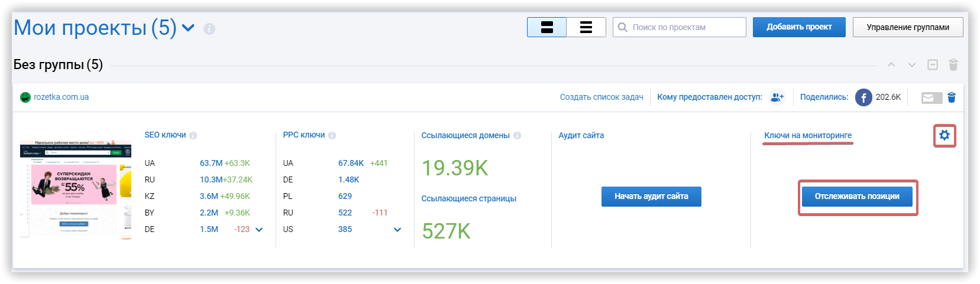
Task: Click info icon beside SEO ключи
Action: point(193,135)
